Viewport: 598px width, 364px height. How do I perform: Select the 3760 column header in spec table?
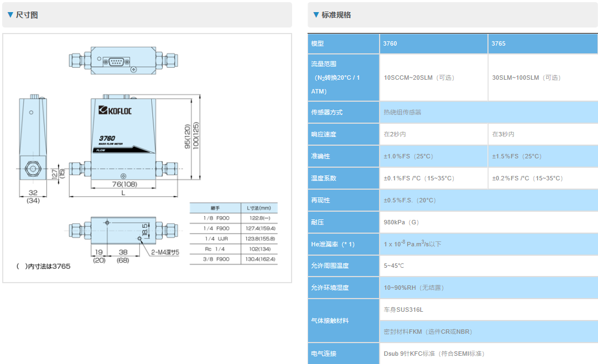(434, 43)
